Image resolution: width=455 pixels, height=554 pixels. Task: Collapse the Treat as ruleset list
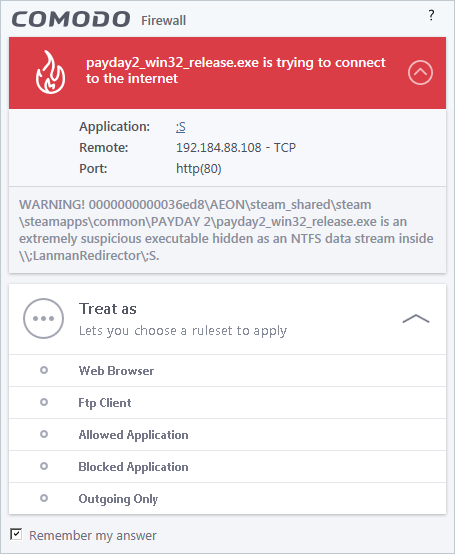416,318
